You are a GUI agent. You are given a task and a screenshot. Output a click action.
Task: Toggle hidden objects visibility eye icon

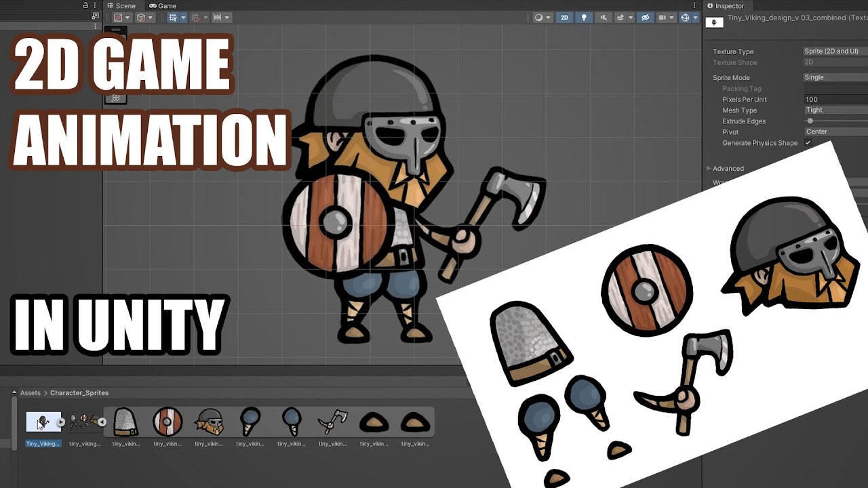(646, 18)
